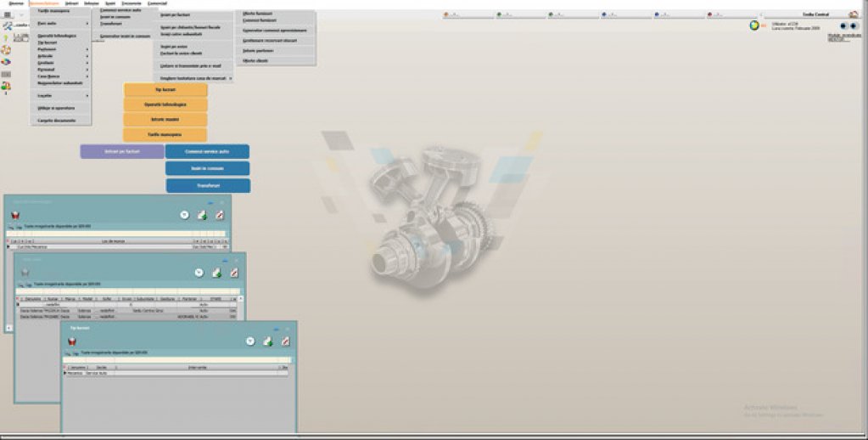Open the quick tab with red icon

point(732,15)
